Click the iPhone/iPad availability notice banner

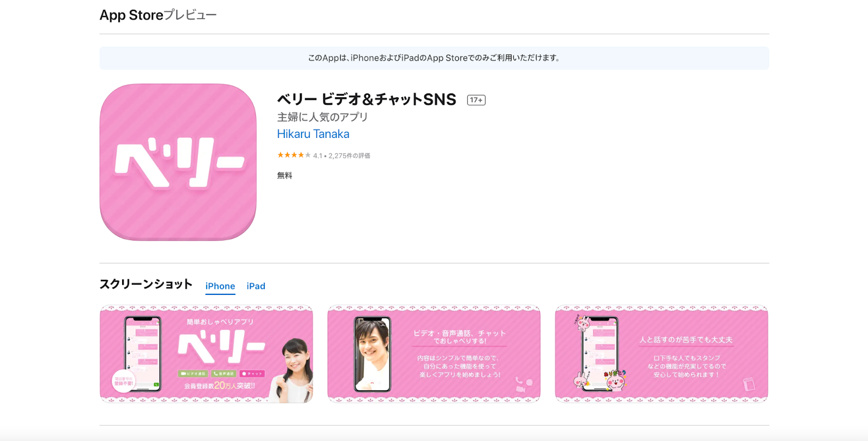434,58
